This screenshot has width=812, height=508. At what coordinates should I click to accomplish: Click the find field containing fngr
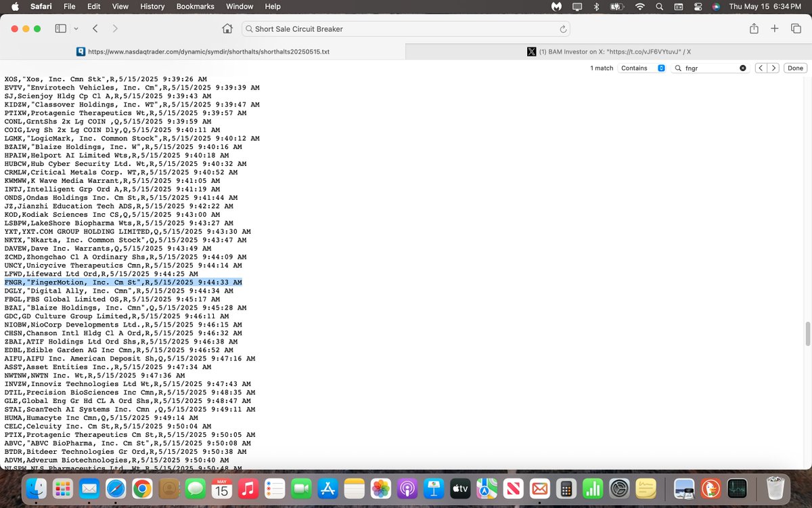(x=708, y=68)
